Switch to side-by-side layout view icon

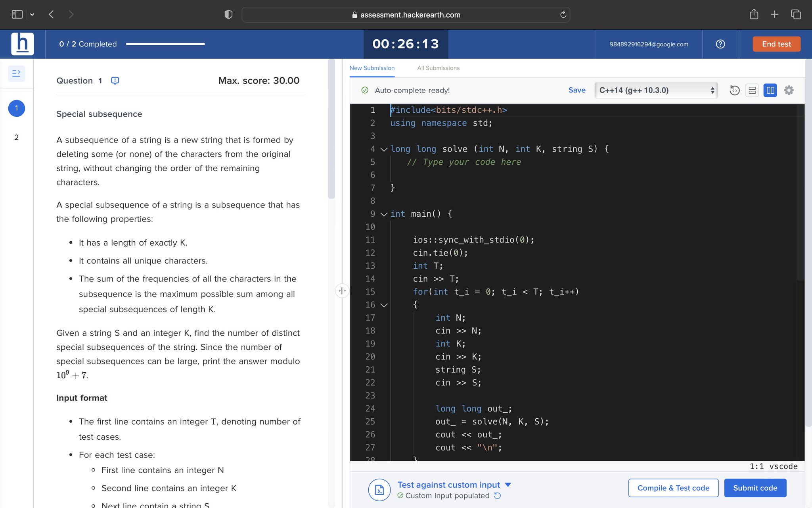click(770, 90)
